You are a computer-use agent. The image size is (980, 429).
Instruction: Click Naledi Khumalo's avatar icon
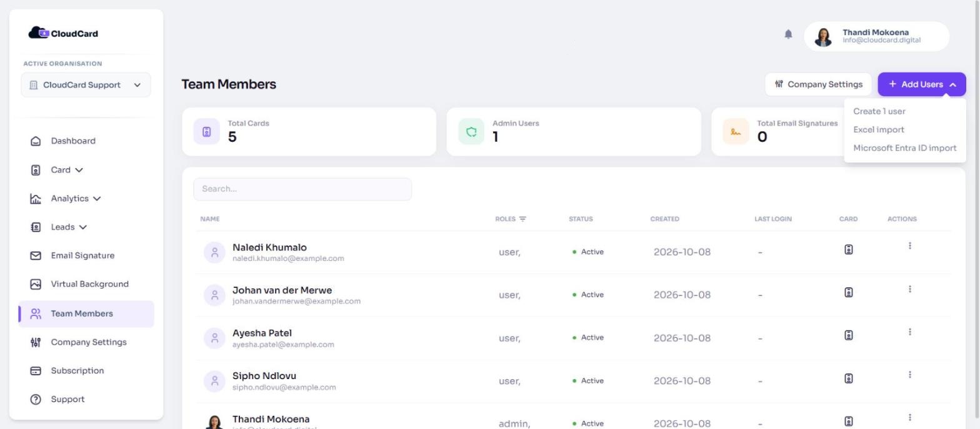point(214,252)
